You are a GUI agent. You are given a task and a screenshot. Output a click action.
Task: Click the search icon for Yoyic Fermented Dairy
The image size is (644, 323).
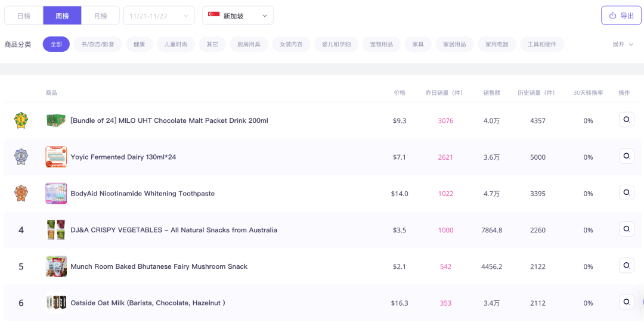point(626,156)
